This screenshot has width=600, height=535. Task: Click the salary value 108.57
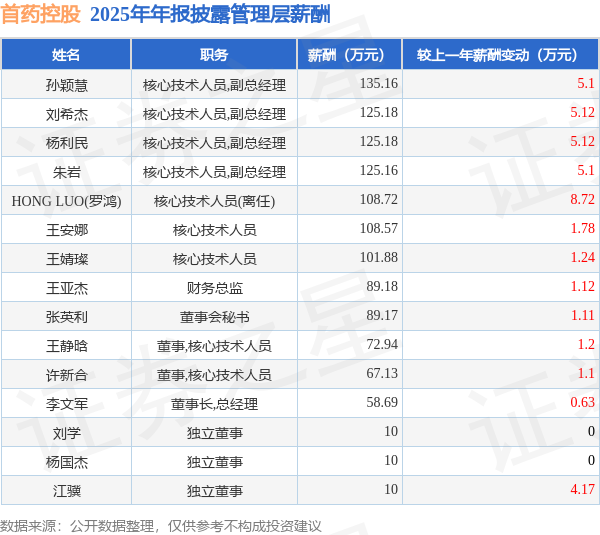[x=379, y=228]
